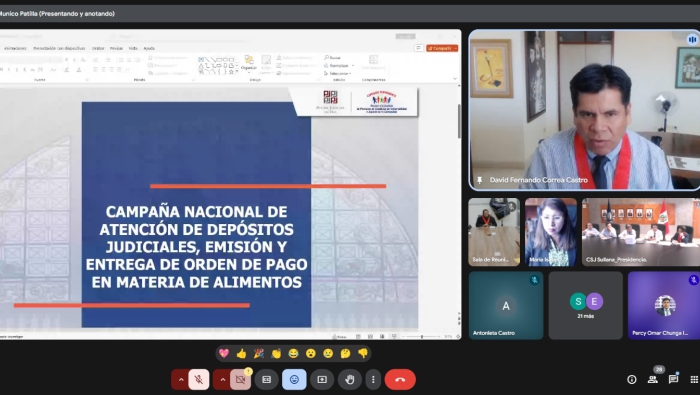The width and height of the screenshot is (700, 395).
Task: Show the participants list
Action: click(653, 379)
